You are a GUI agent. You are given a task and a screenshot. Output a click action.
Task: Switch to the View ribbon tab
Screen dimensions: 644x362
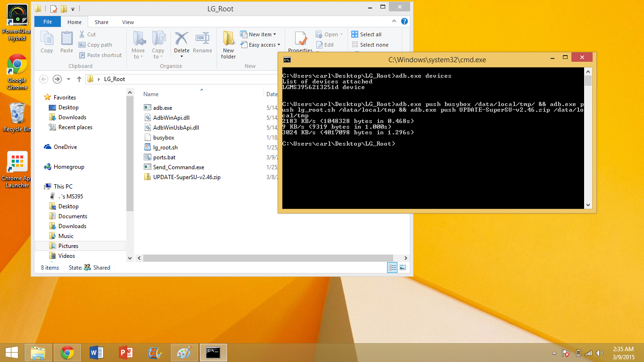tap(128, 22)
